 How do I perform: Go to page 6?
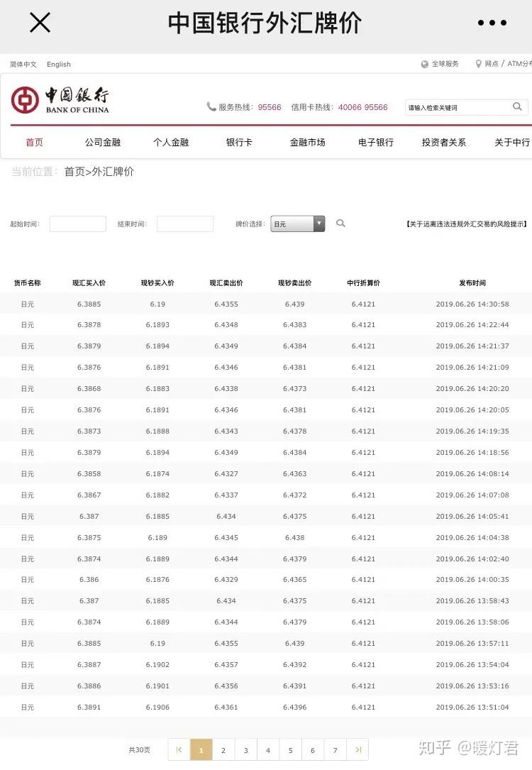tap(313, 750)
